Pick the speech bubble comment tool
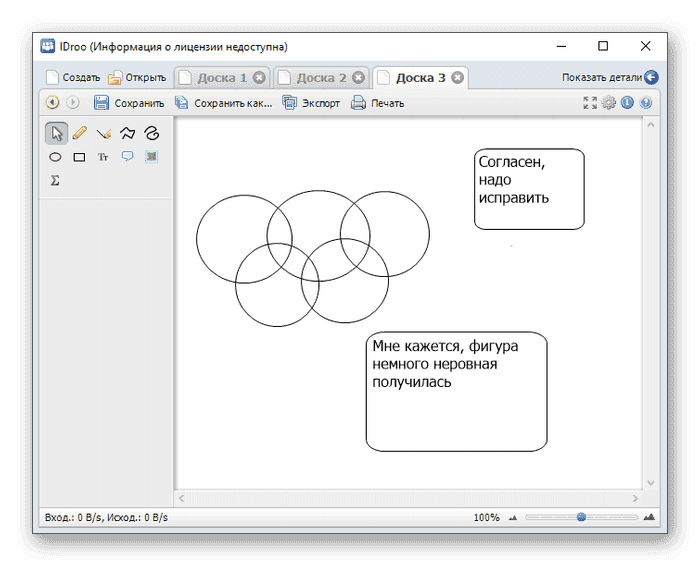Viewport: 700px width, 566px height. click(x=127, y=156)
